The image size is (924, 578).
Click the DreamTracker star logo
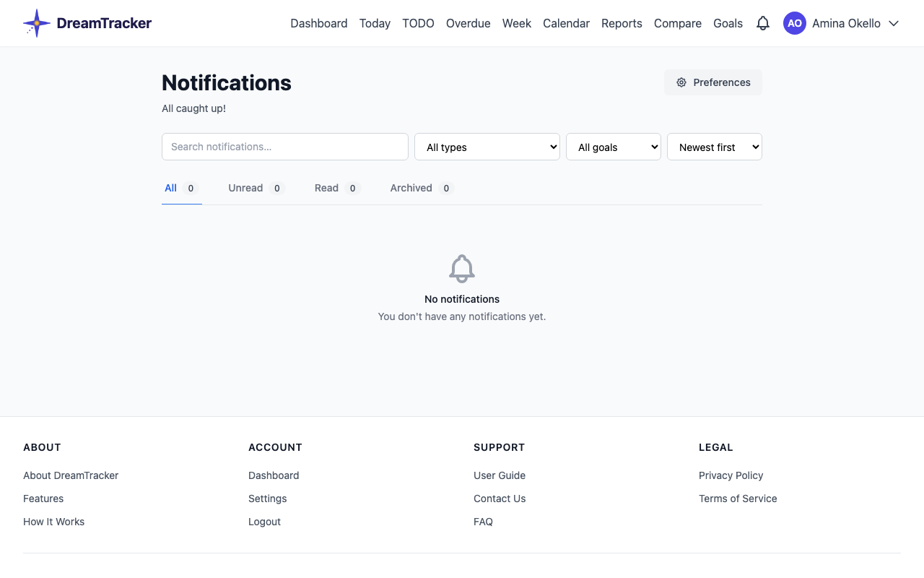coord(37,23)
